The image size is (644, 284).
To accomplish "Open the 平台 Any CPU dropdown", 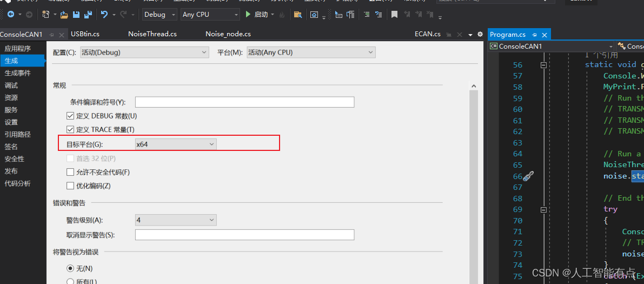I will [311, 52].
